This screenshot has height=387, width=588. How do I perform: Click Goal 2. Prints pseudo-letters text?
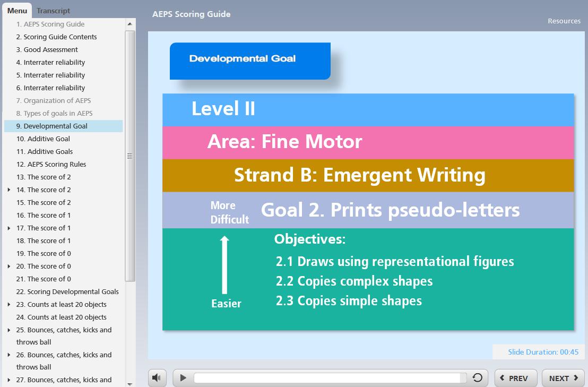391,210
